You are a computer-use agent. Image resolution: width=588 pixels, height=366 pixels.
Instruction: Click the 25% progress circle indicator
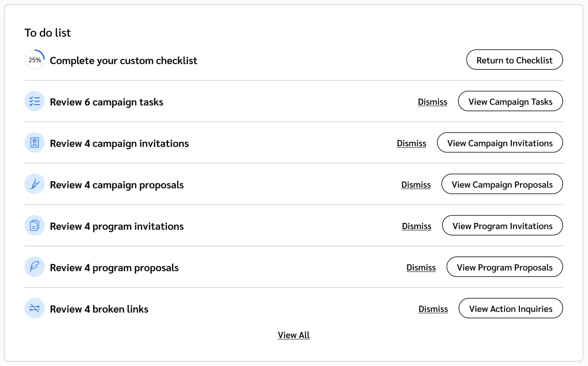click(x=35, y=60)
